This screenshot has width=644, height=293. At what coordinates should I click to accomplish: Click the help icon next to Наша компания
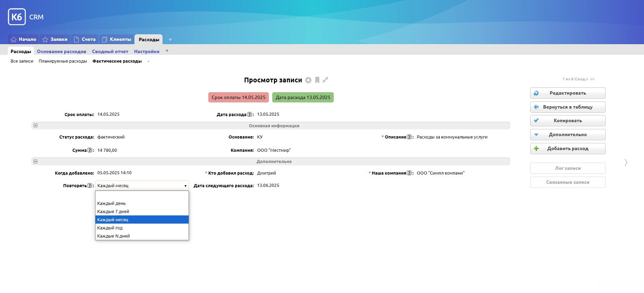pyautogui.click(x=409, y=173)
